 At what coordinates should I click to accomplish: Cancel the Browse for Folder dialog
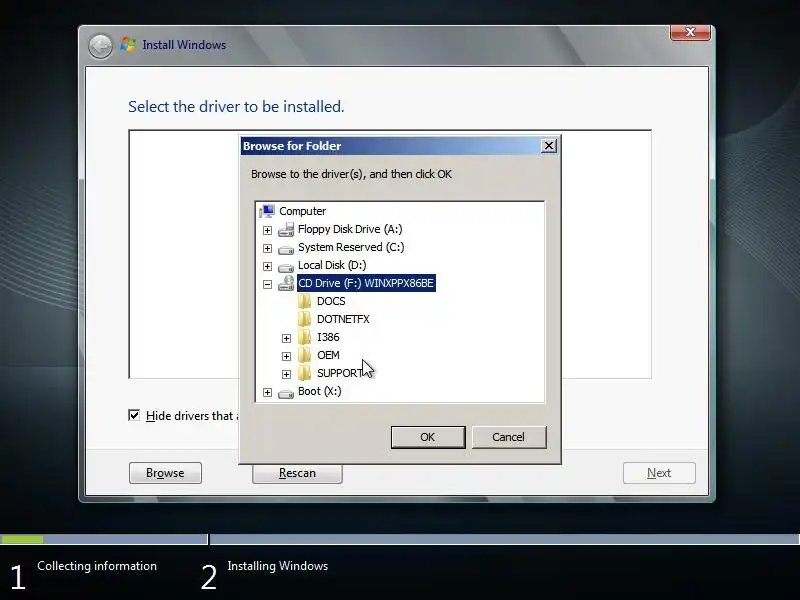509,437
